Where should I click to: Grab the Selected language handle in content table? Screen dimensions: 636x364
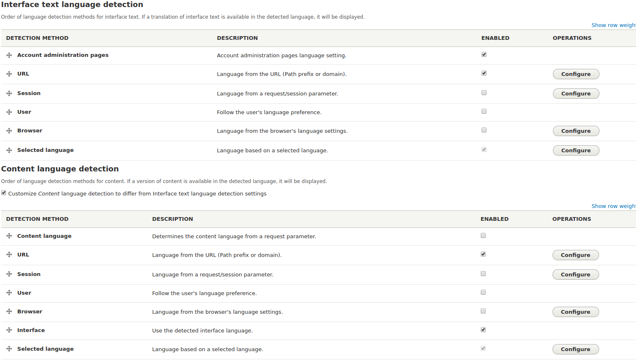(x=9, y=349)
